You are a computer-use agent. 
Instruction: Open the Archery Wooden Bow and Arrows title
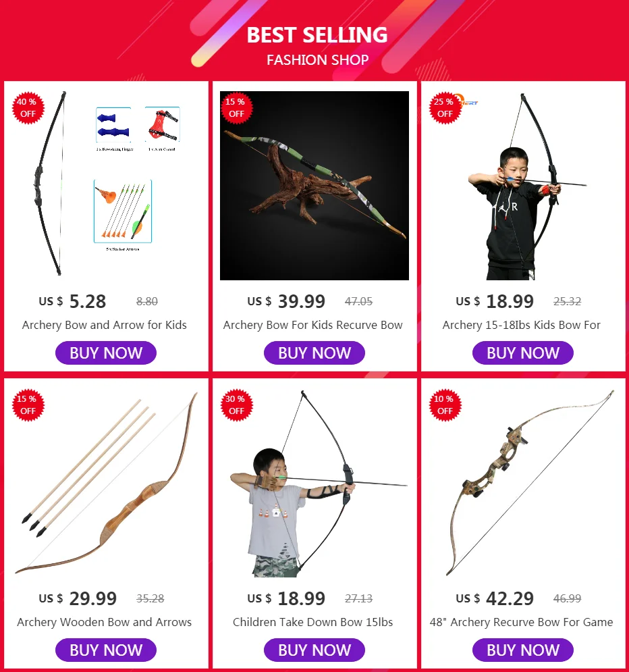point(105,622)
